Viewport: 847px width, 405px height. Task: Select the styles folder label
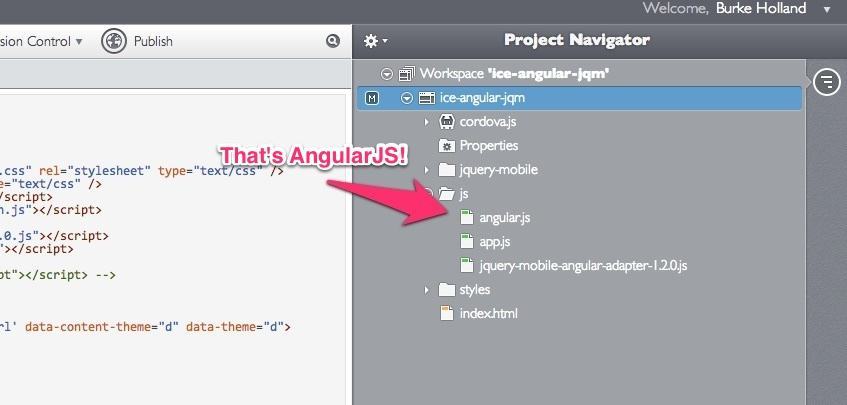475,290
